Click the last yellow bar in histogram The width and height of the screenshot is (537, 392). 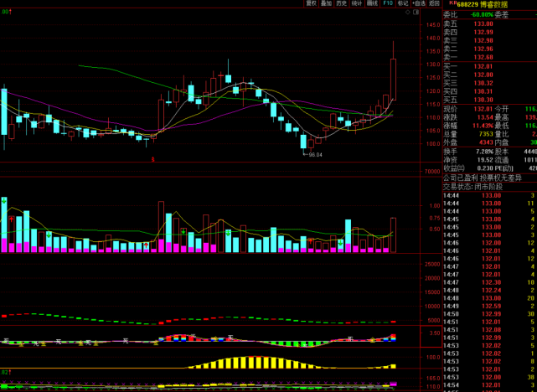[x=393, y=366]
